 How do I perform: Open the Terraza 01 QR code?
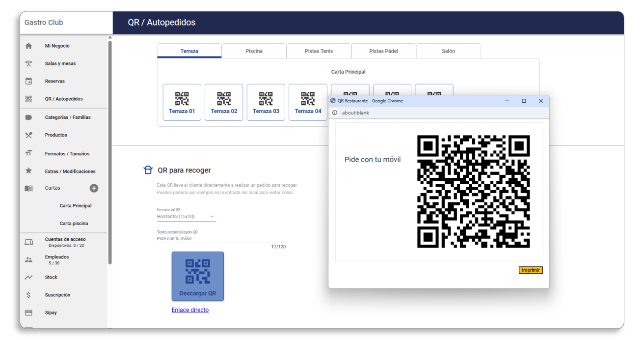point(182,102)
